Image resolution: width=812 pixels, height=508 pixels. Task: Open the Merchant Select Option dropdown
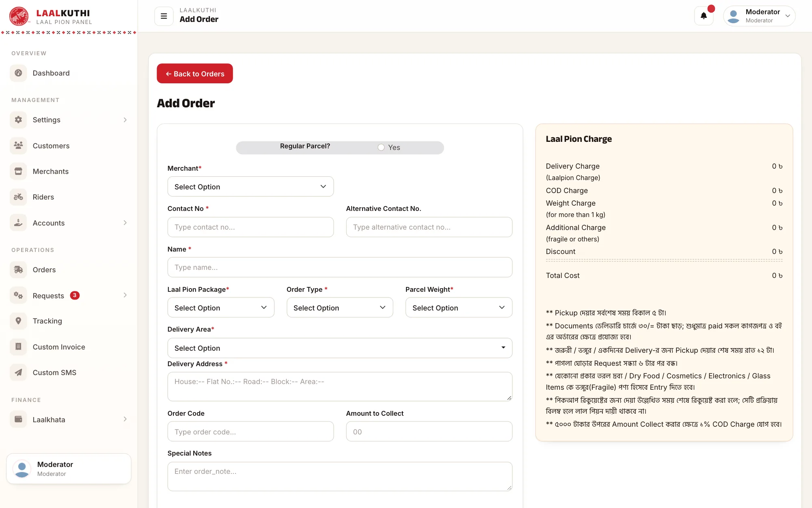[x=251, y=187]
